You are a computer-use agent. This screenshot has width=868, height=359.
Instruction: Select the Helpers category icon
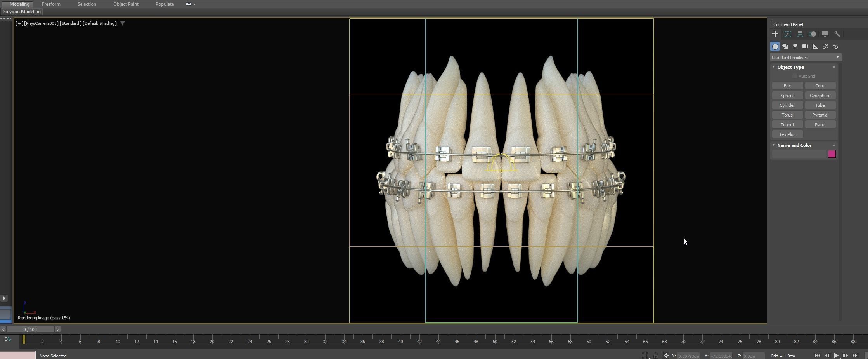[815, 46]
